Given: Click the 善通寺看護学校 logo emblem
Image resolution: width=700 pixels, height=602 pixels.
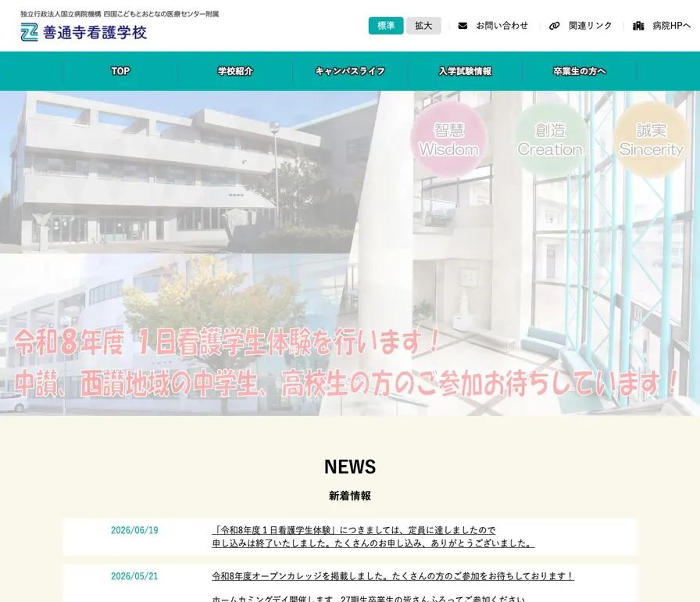Looking at the screenshot, I should click(x=29, y=32).
